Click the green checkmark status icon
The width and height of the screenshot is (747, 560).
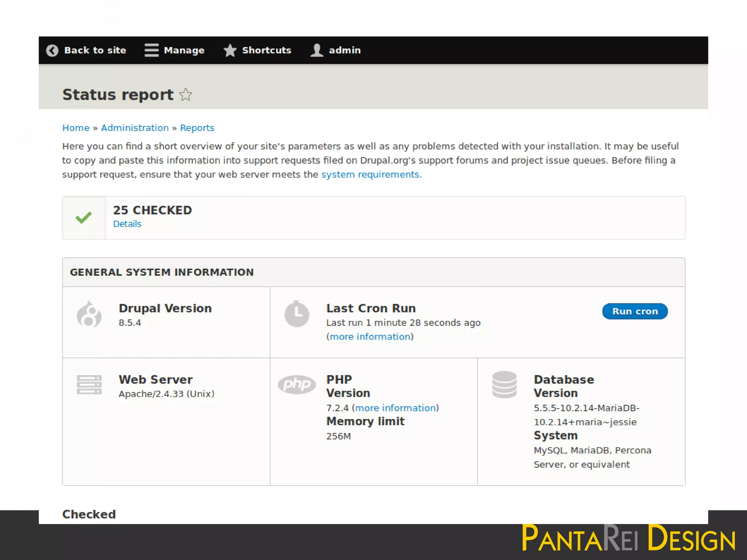pyautogui.click(x=84, y=218)
